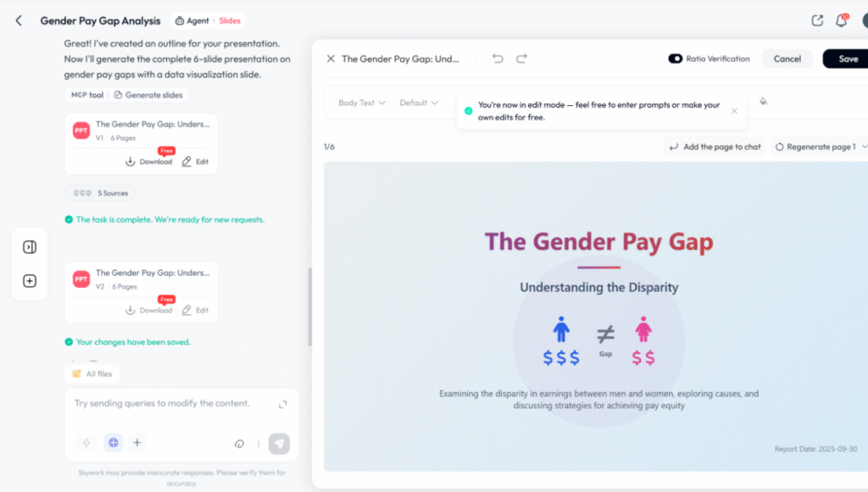
Task: Click the undo arrow in the editor
Action: click(x=498, y=58)
